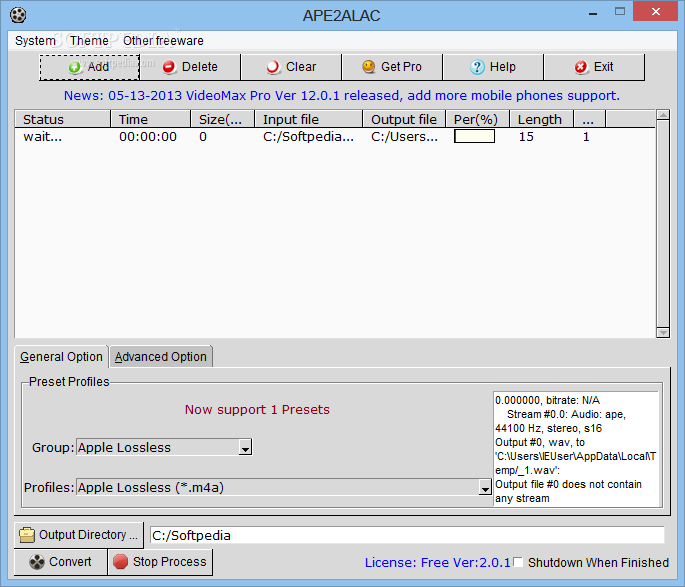
Task: Click the Get Pro smiley icon
Action: 369,67
